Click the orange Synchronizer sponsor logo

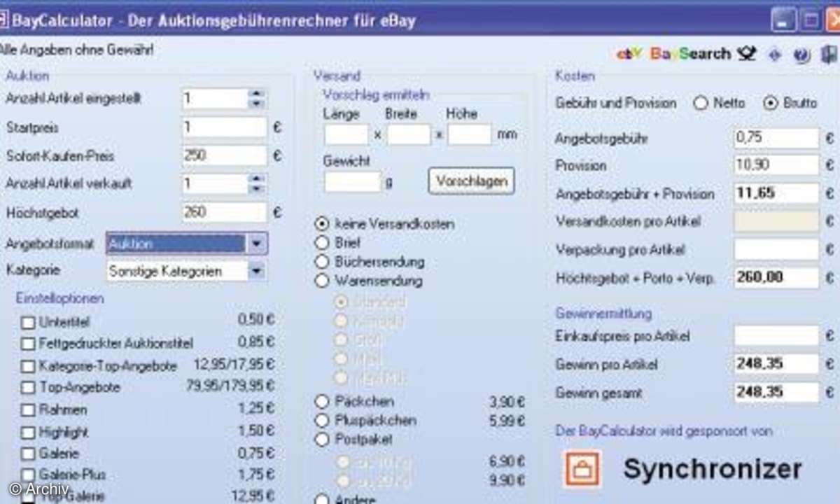[x=582, y=469]
